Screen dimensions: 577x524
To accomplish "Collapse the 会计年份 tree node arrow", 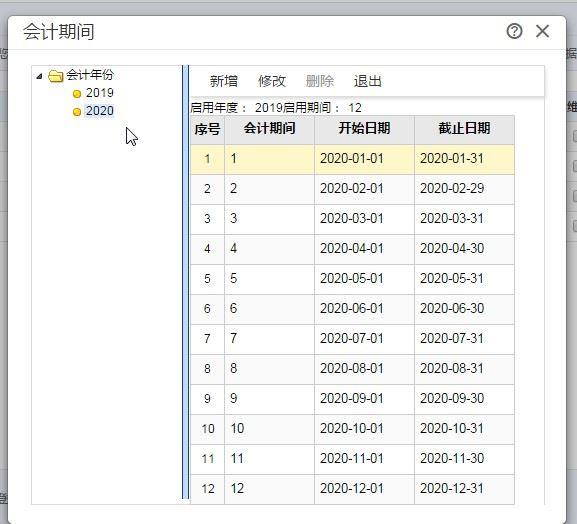I will coord(40,76).
